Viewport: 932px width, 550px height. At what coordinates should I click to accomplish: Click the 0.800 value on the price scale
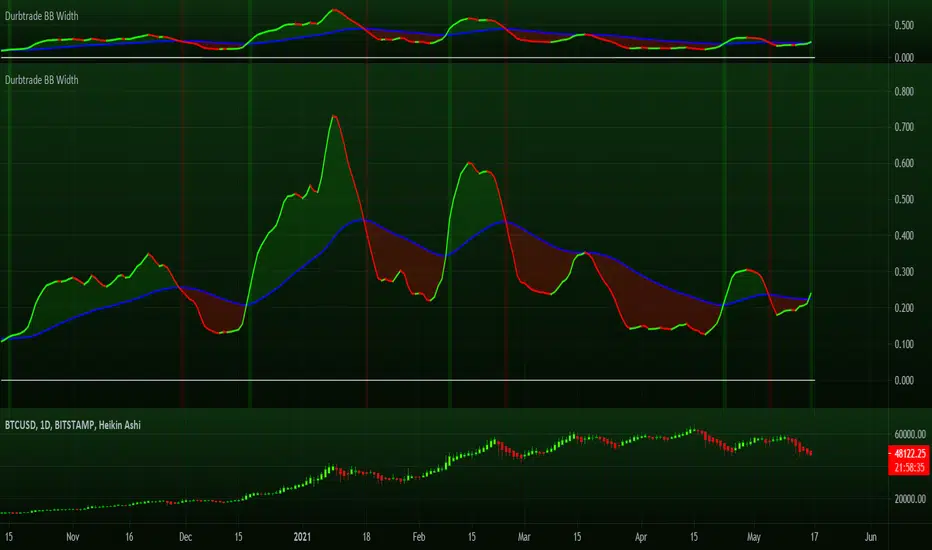tap(904, 92)
